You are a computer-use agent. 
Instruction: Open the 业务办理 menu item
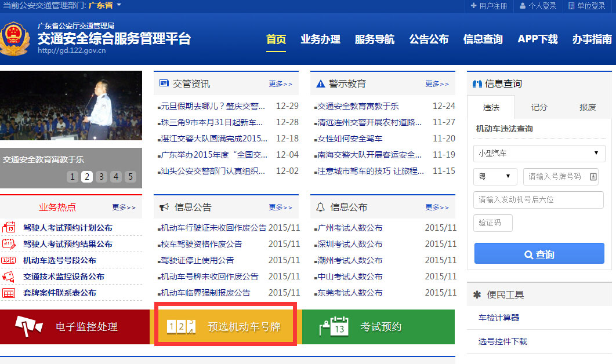pyautogui.click(x=320, y=39)
